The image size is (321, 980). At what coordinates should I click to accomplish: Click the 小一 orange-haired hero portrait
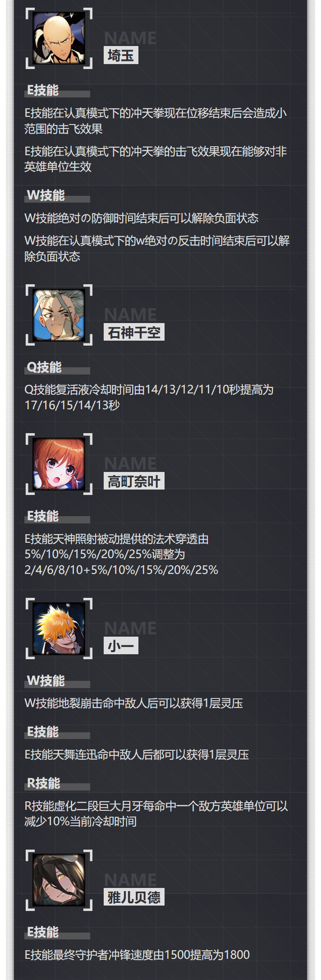(59, 629)
